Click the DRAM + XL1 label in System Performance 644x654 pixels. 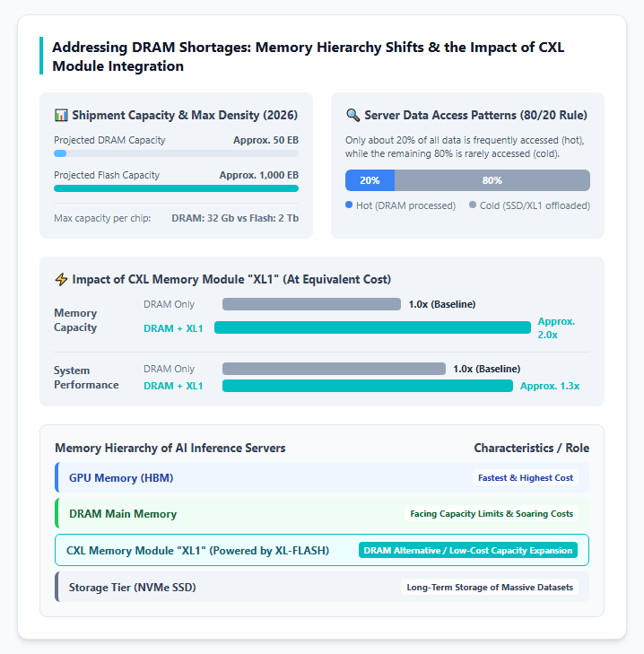(x=173, y=387)
